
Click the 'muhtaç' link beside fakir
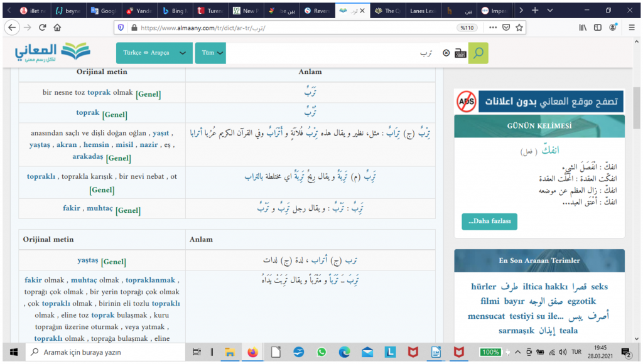100,208
